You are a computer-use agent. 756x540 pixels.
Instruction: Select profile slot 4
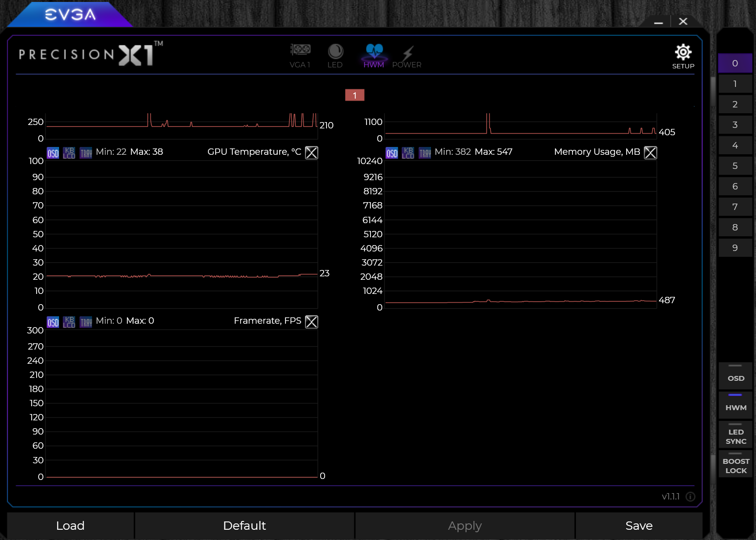tap(735, 145)
